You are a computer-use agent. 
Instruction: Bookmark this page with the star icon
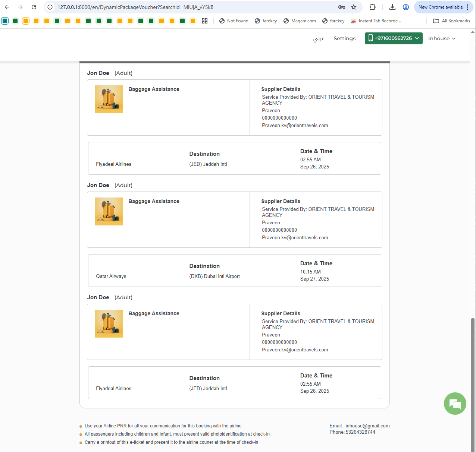tap(354, 7)
